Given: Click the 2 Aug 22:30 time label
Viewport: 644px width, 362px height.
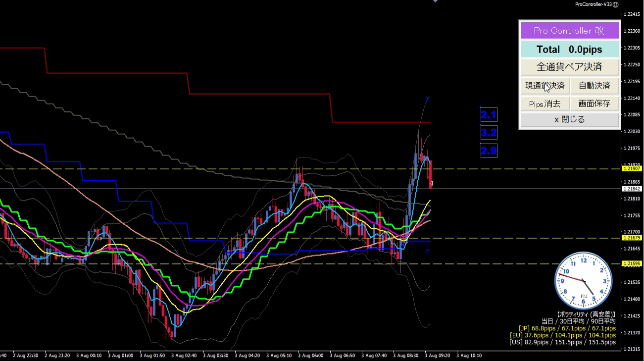Looking at the screenshot, I should tap(26, 356).
